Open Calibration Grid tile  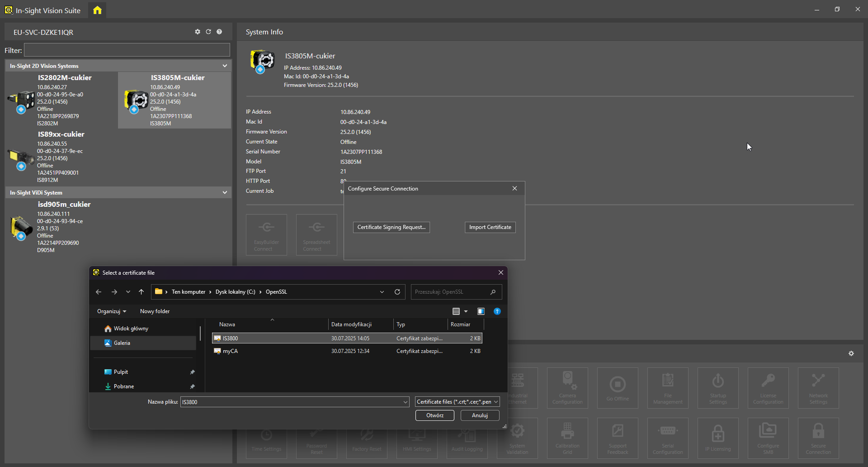[567, 438]
